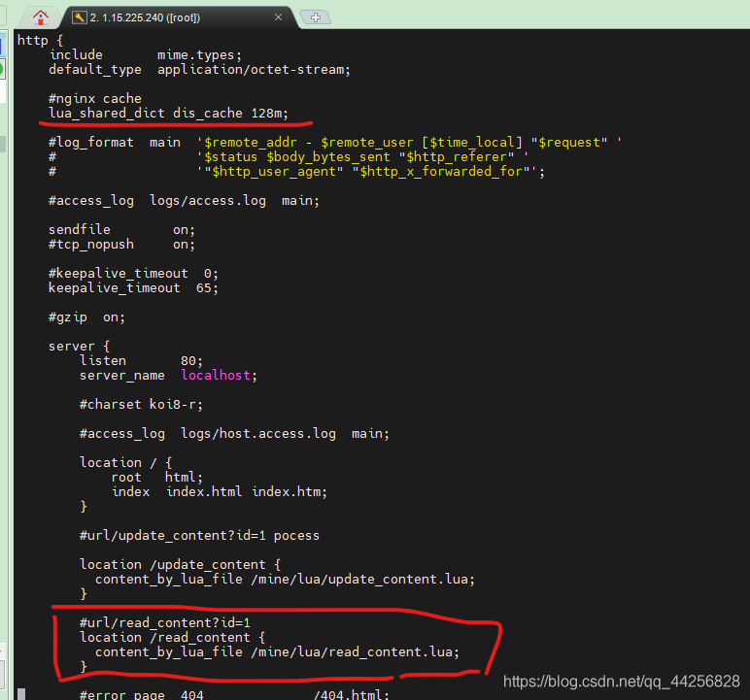Screen dimensions: 750x700
Task: Click 'default_type application/octet-stream;' line
Action: pos(199,70)
